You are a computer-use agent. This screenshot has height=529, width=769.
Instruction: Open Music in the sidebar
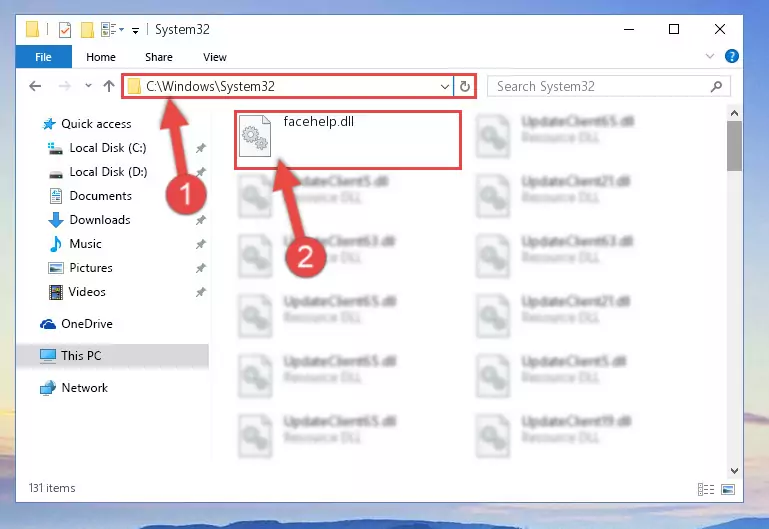[x=85, y=244]
